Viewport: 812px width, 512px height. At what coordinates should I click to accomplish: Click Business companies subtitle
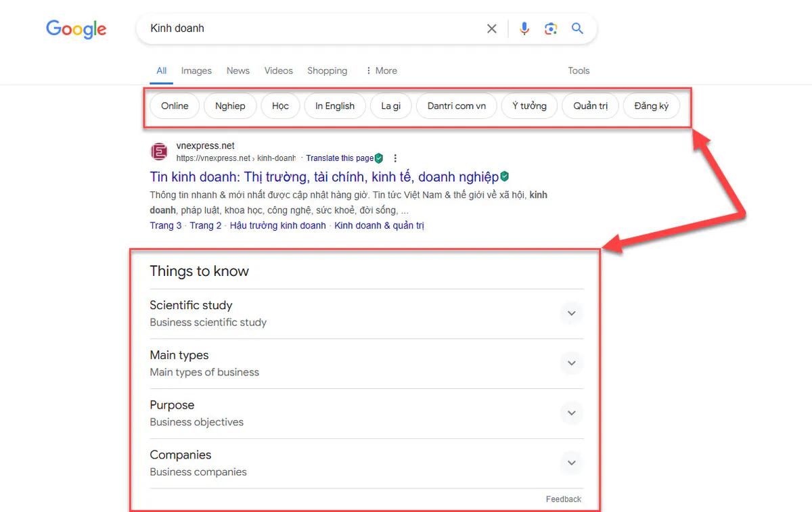tap(198, 472)
